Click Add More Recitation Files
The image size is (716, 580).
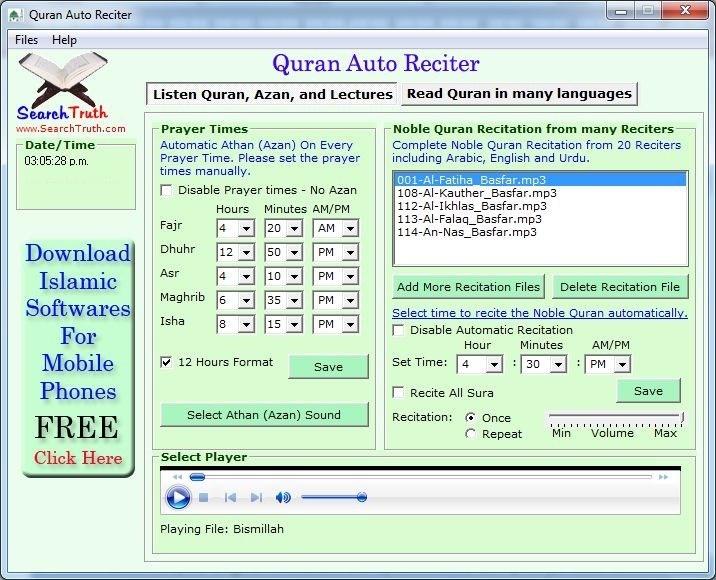click(x=468, y=287)
